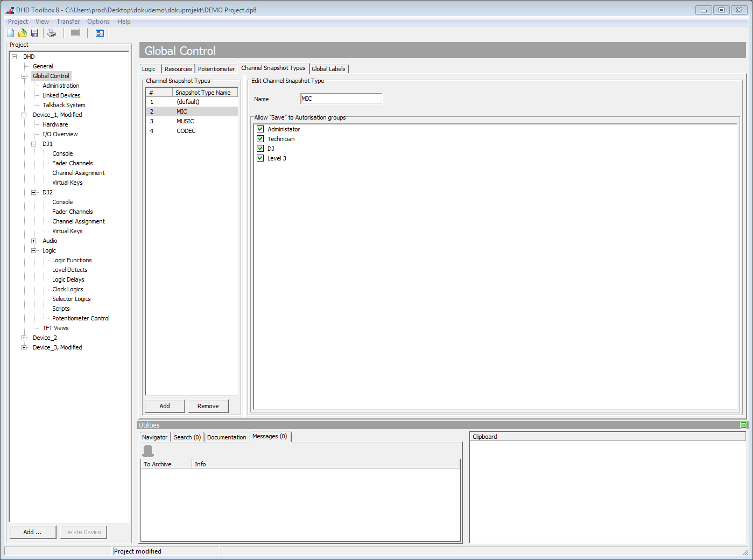Viewport: 753px width, 560px height.
Task: Edit the snapshot Name field showing MIC
Action: click(x=341, y=99)
